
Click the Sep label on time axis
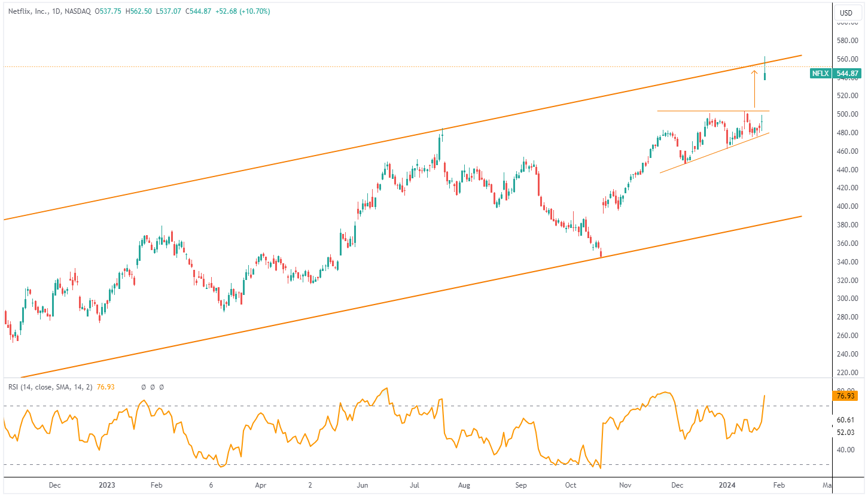pos(520,485)
